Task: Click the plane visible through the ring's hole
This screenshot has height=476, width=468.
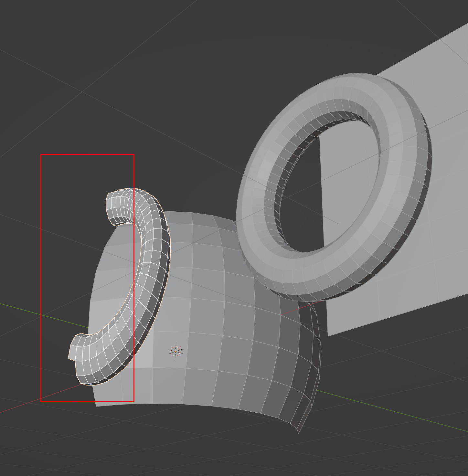Action: (349, 181)
